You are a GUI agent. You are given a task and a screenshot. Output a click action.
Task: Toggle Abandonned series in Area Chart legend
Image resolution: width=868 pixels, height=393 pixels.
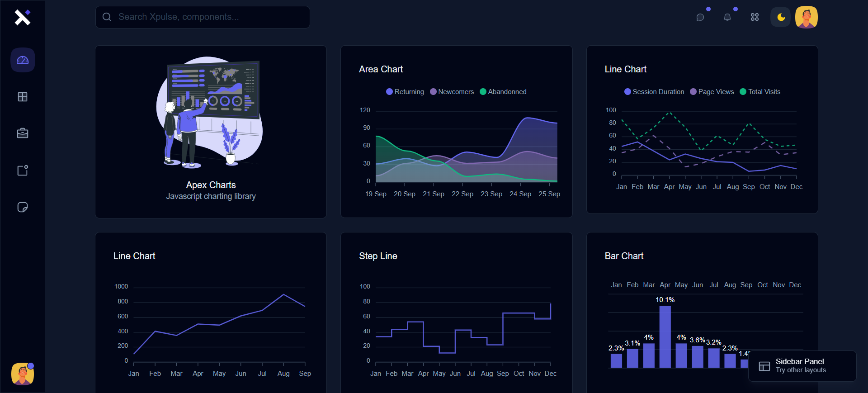coord(503,92)
